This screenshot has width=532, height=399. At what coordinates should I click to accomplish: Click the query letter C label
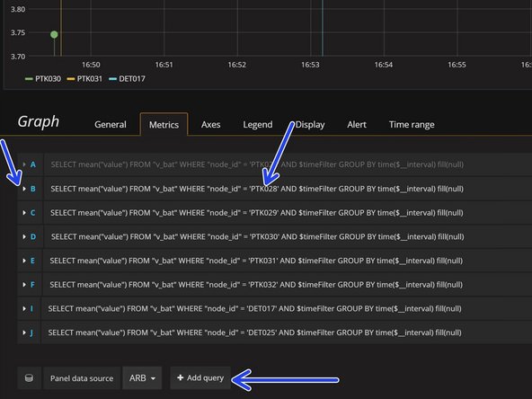33,213
